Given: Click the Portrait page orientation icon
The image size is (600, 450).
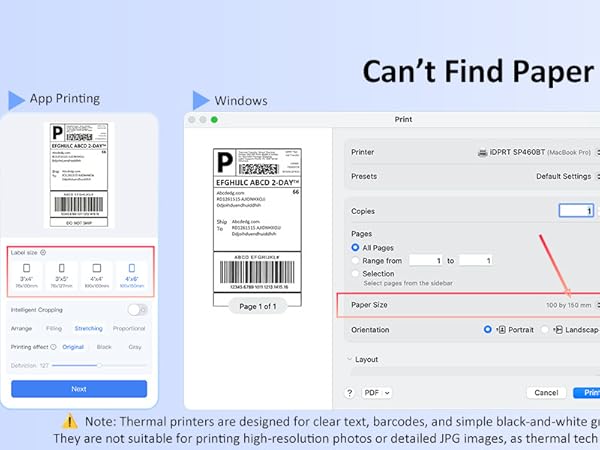Looking at the screenshot, I should [501, 329].
